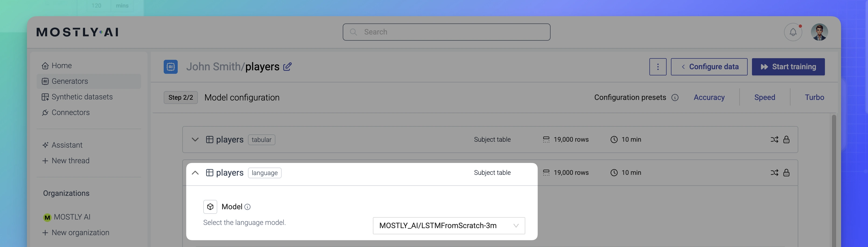Click the MOSTLY AI logo
868x247 pixels.
[x=78, y=32]
